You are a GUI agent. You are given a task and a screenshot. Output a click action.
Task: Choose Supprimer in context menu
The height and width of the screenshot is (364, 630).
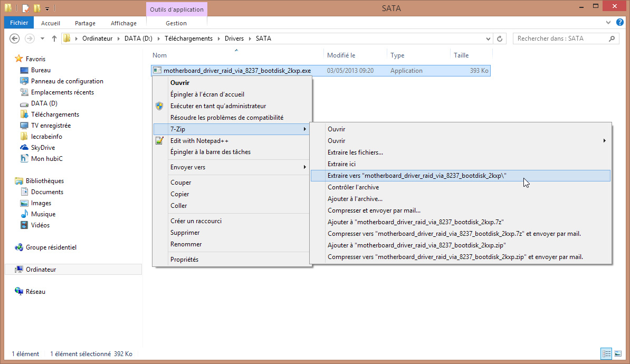pos(232,232)
